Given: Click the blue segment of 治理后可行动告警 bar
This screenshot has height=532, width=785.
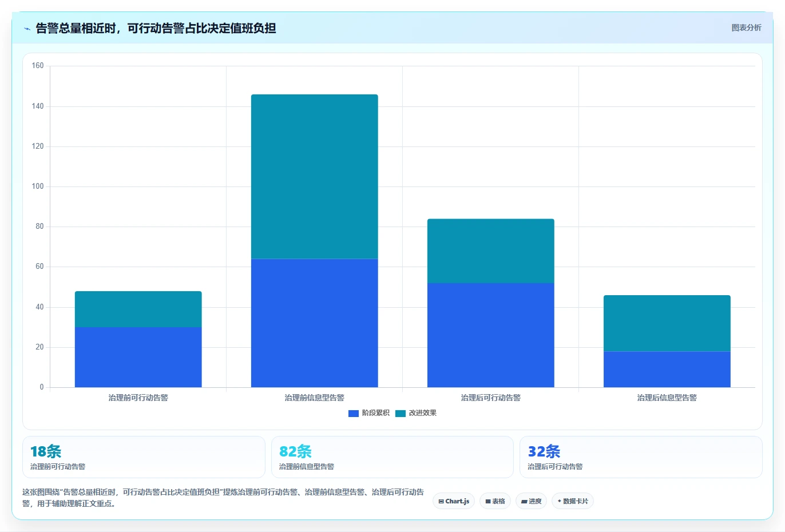Looking at the screenshot, I should coord(491,335).
